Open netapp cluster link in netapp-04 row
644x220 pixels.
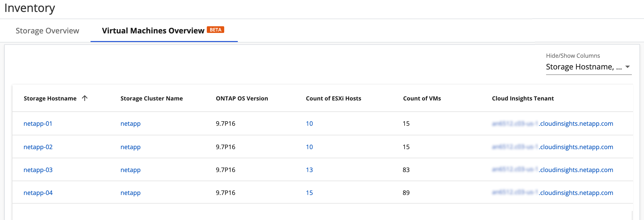[x=131, y=193]
